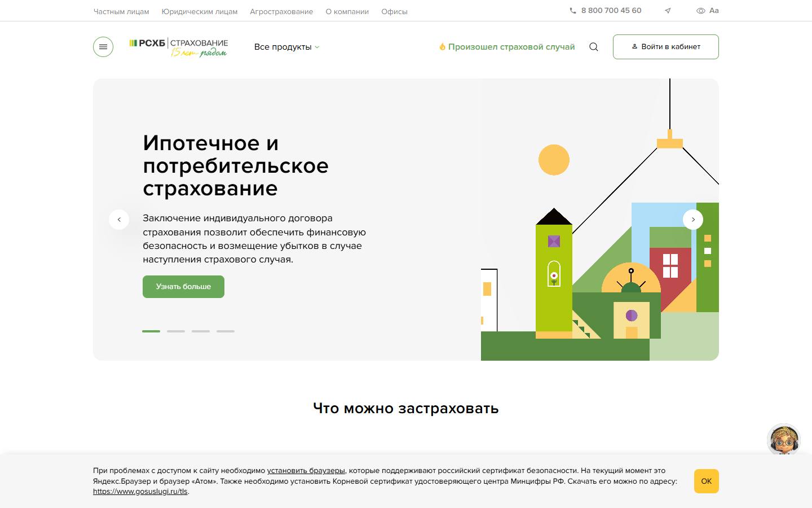Expand the 'Все продукты' dropdown
812x508 pixels.
286,47
